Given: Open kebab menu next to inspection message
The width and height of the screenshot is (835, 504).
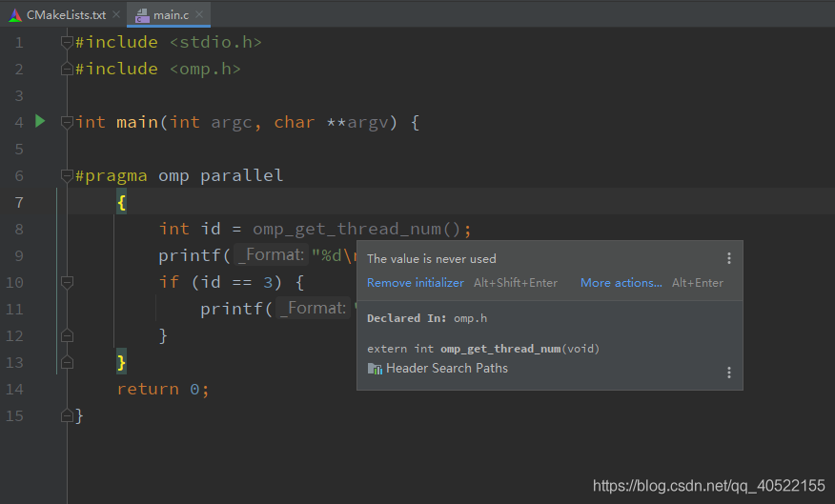Looking at the screenshot, I should (729, 258).
